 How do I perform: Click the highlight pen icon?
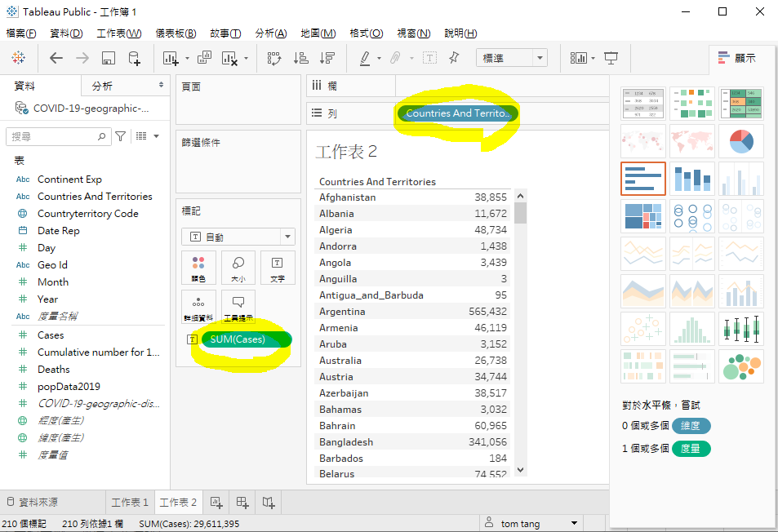pyautogui.click(x=365, y=58)
